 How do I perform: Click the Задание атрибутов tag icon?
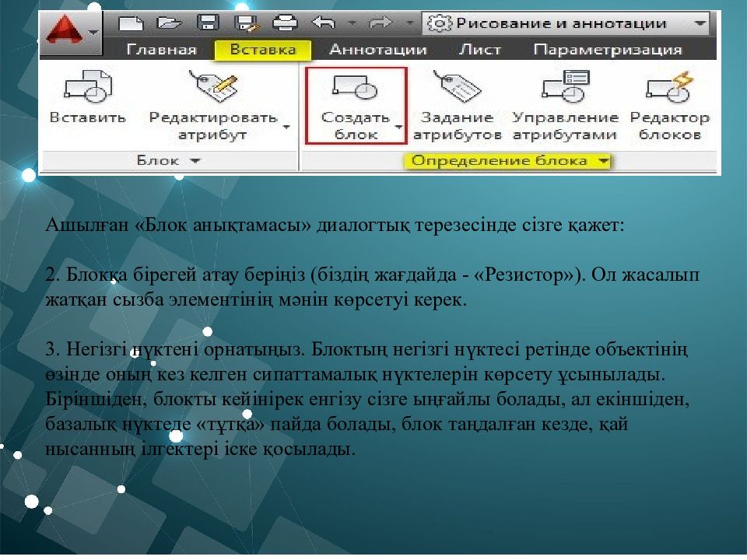click(457, 86)
